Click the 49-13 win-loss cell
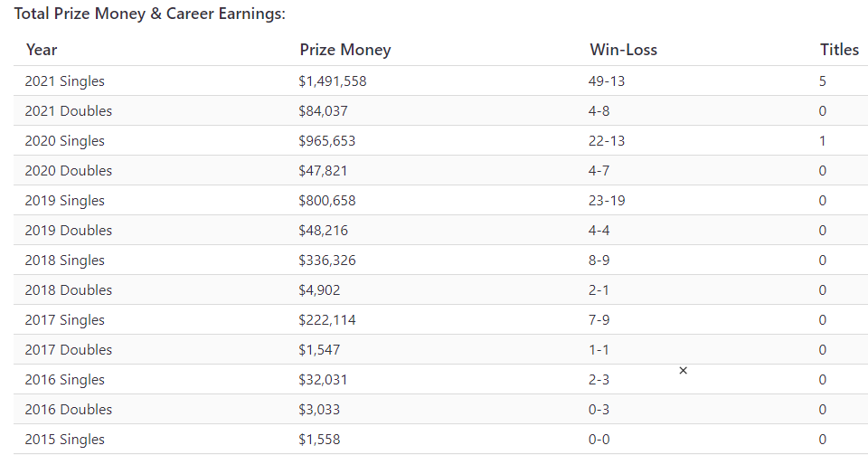The width and height of the screenshot is (868, 455). [607, 81]
